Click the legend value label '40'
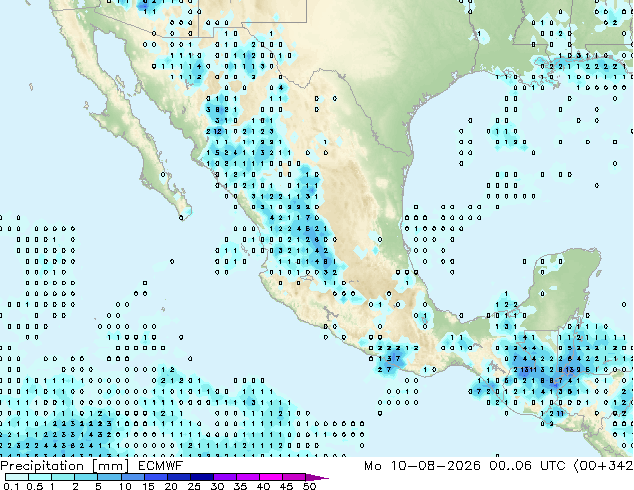Viewport: 634px width, 490px height. click(x=264, y=486)
